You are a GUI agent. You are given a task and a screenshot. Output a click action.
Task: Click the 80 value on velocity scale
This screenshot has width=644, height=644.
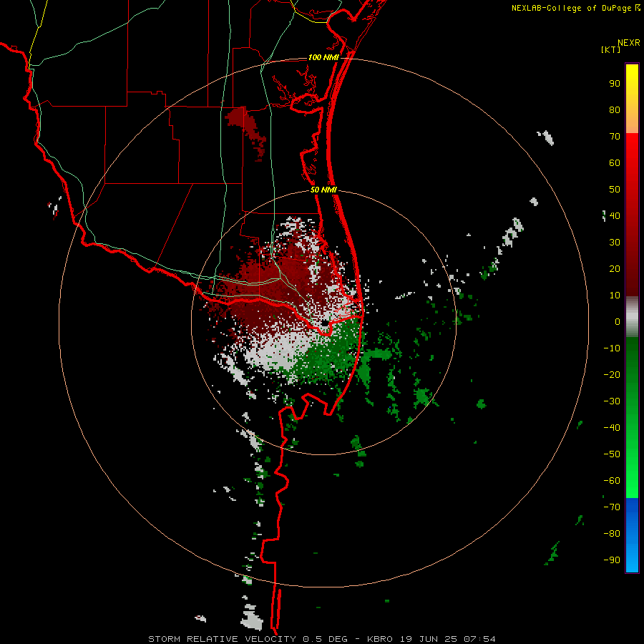coord(615,109)
